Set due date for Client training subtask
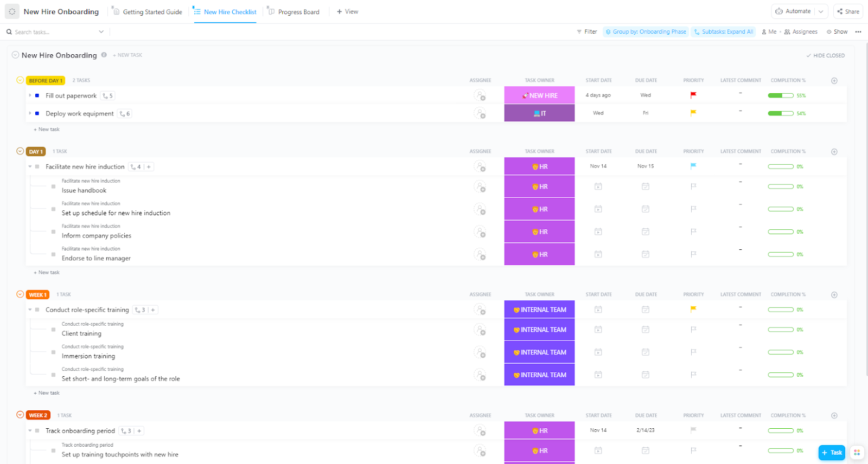Screen dimensions: 868x464 pyautogui.click(x=645, y=330)
